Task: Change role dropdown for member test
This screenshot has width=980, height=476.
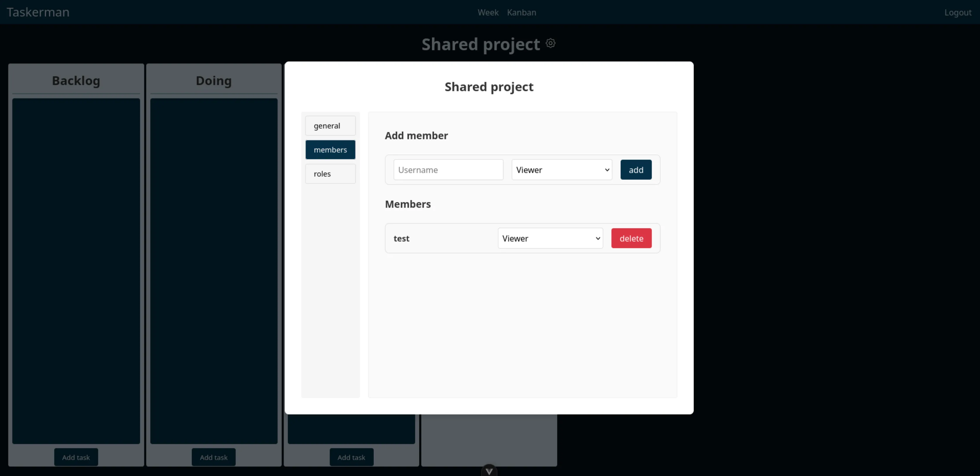Action: pos(550,238)
